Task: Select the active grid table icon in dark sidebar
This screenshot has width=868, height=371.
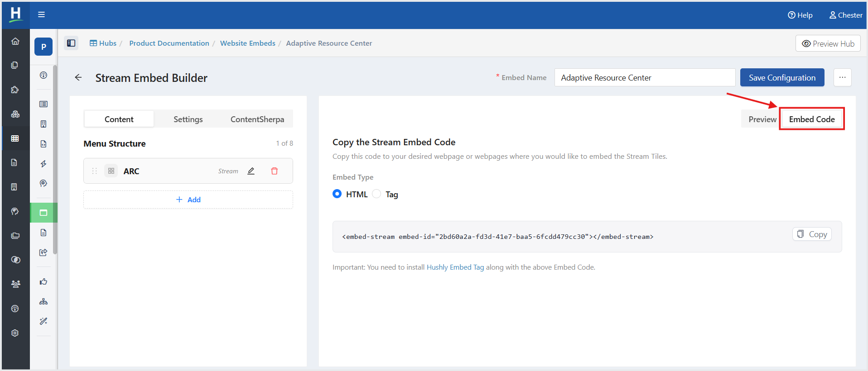Action: (x=15, y=138)
